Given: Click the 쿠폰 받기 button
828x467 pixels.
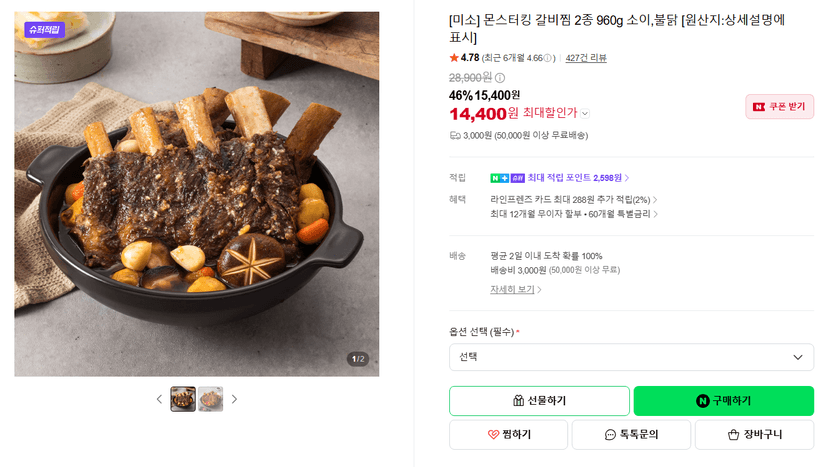Looking at the screenshot, I should click(x=779, y=107).
